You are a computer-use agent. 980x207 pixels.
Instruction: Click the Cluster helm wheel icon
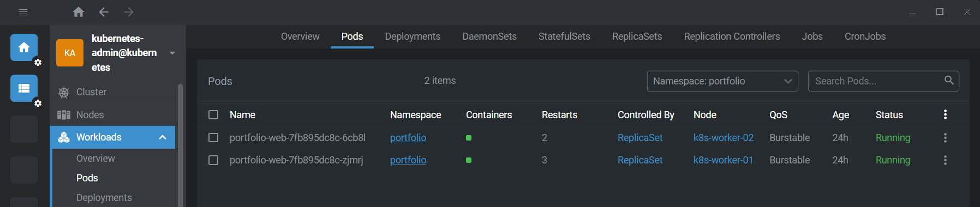[x=64, y=92]
